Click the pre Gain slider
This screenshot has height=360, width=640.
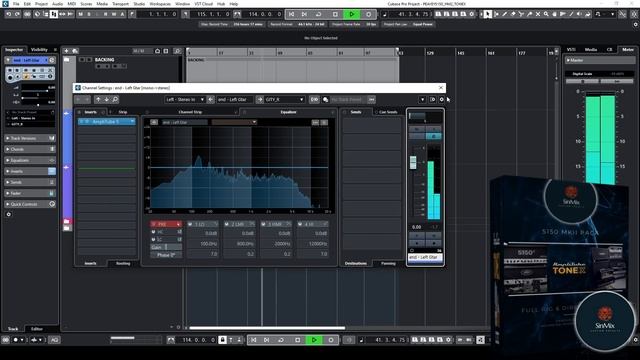click(166, 247)
